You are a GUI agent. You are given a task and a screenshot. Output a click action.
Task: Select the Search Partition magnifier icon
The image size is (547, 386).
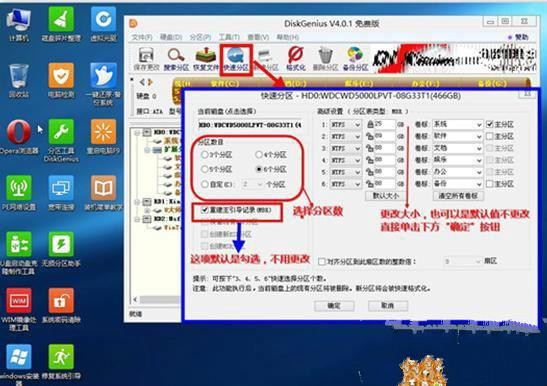coord(176,59)
